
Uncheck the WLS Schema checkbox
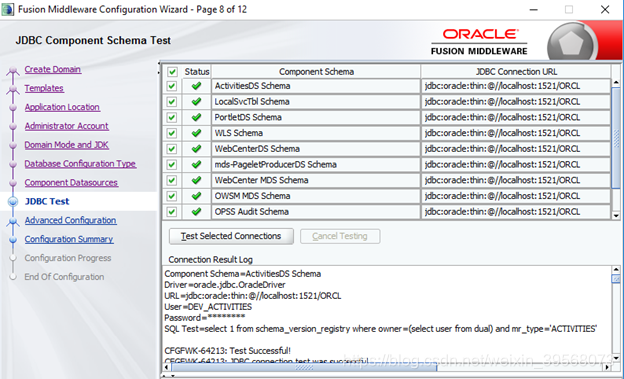tap(172, 133)
